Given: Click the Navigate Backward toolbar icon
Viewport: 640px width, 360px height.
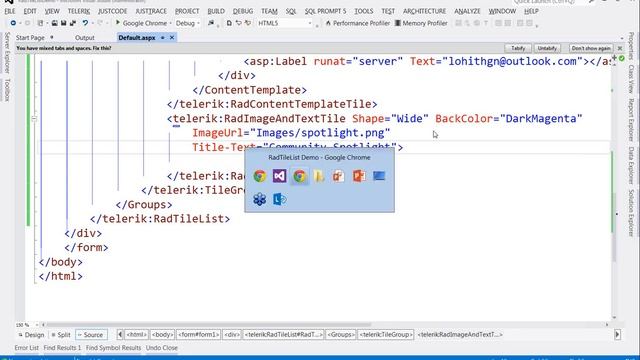Looking at the screenshot, I should 13,23.
